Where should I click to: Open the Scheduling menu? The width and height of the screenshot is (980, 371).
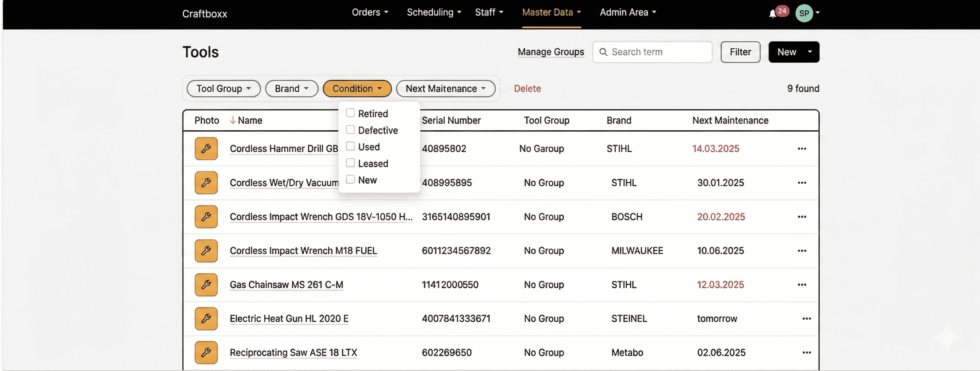[434, 12]
